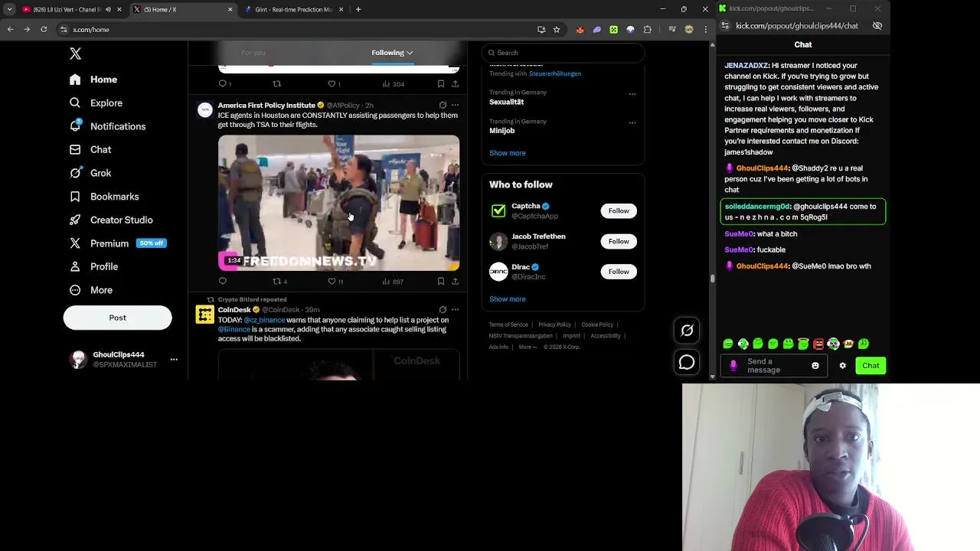Click the X search field
Viewport: 980px width, 551px height.
pos(563,53)
